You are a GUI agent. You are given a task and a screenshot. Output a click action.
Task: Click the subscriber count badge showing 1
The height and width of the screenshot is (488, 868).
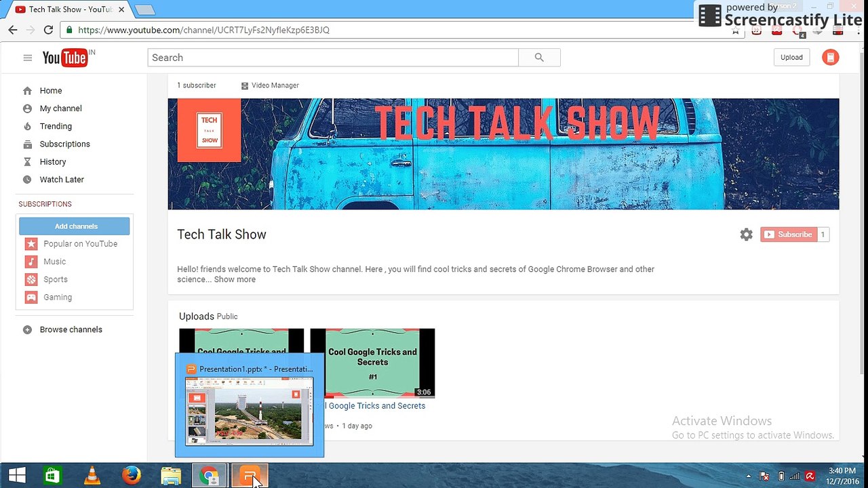point(823,235)
